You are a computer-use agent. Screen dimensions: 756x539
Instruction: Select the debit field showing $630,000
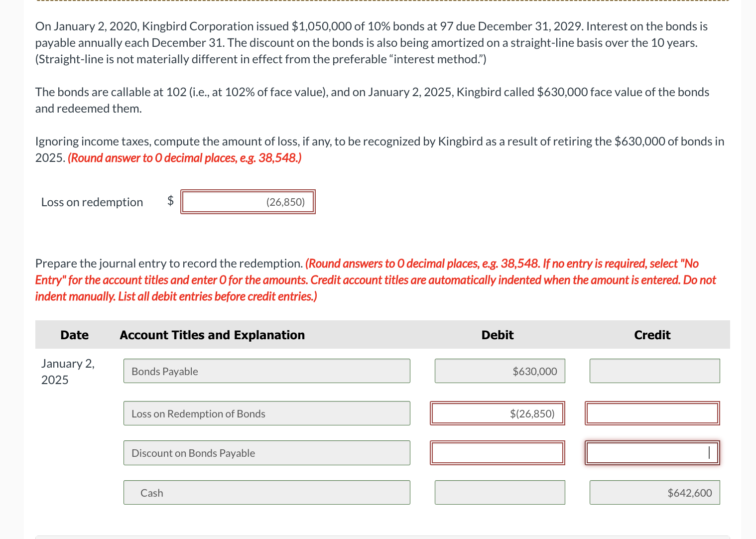(x=500, y=371)
